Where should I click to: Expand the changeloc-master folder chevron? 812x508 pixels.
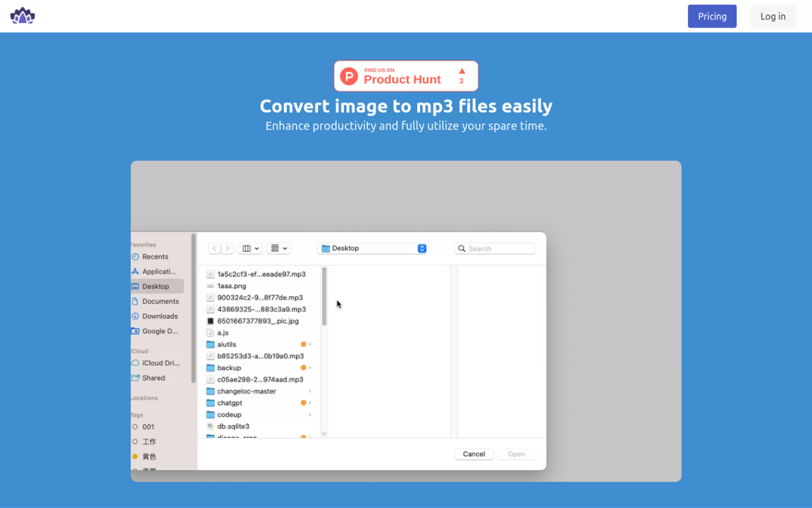coord(310,391)
